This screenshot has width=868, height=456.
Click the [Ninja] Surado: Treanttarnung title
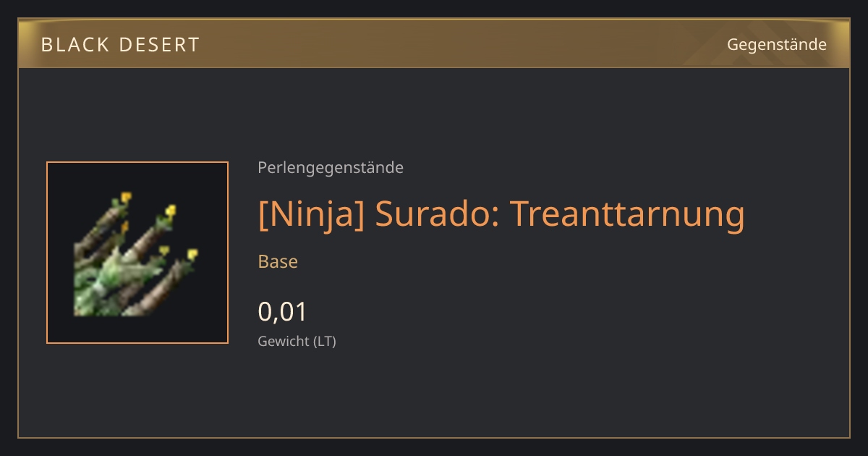click(x=501, y=214)
